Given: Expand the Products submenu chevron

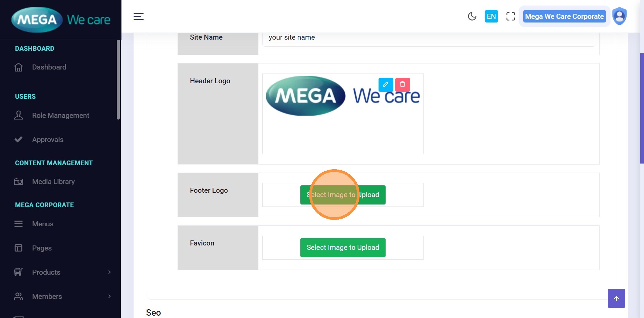Looking at the screenshot, I should click(109, 272).
